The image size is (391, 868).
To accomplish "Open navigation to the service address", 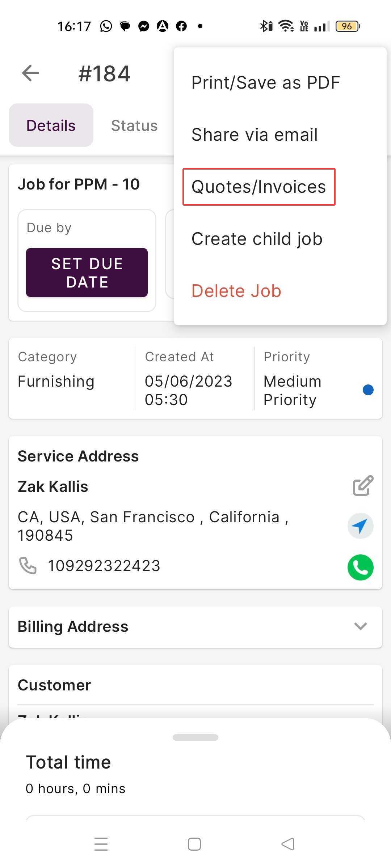I will [360, 526].
